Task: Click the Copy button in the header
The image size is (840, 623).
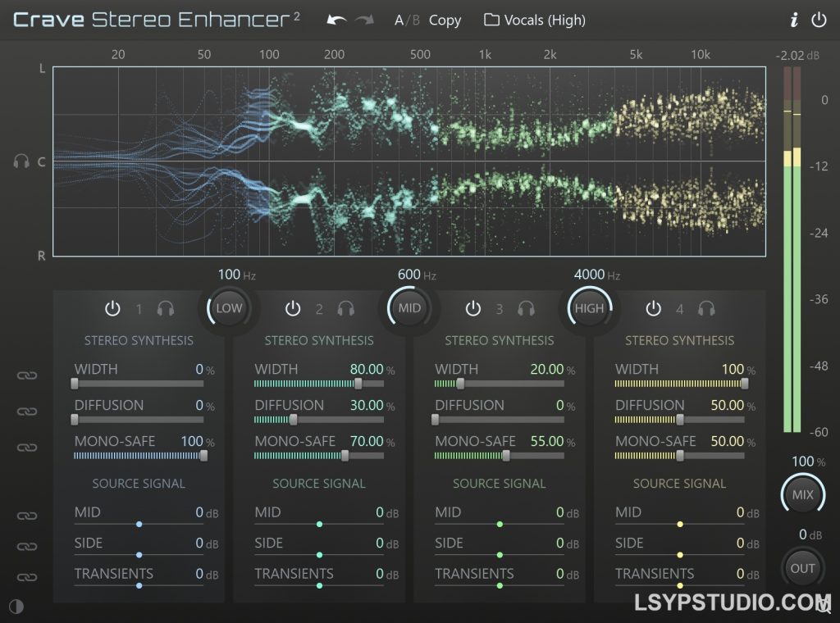Action: click(445, 20)
